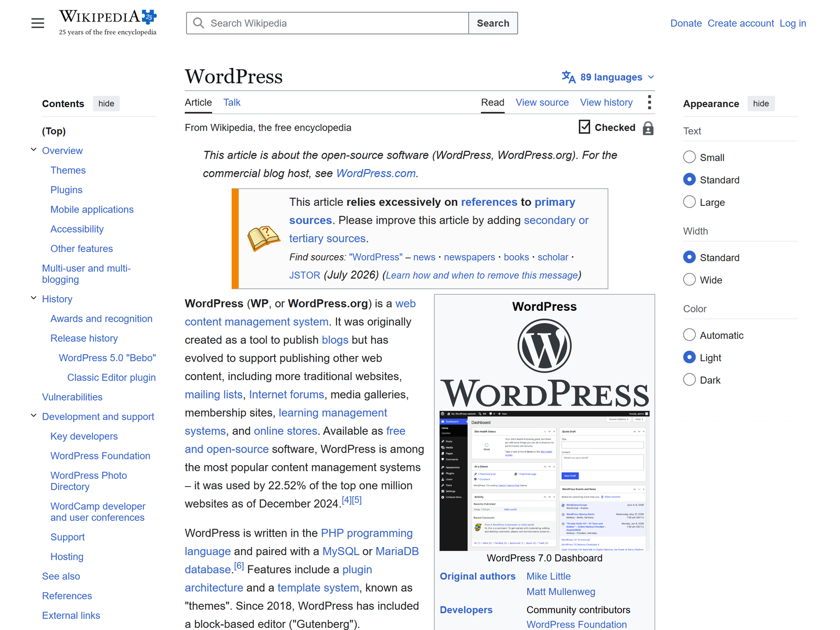Open the Internet forums link

coord(287,394)
